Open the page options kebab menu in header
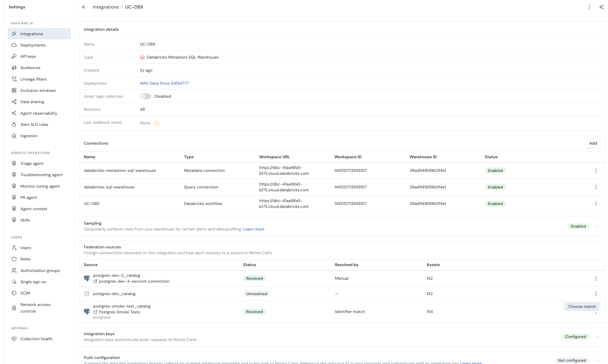 pyautogui.click(x=589, y=7)
